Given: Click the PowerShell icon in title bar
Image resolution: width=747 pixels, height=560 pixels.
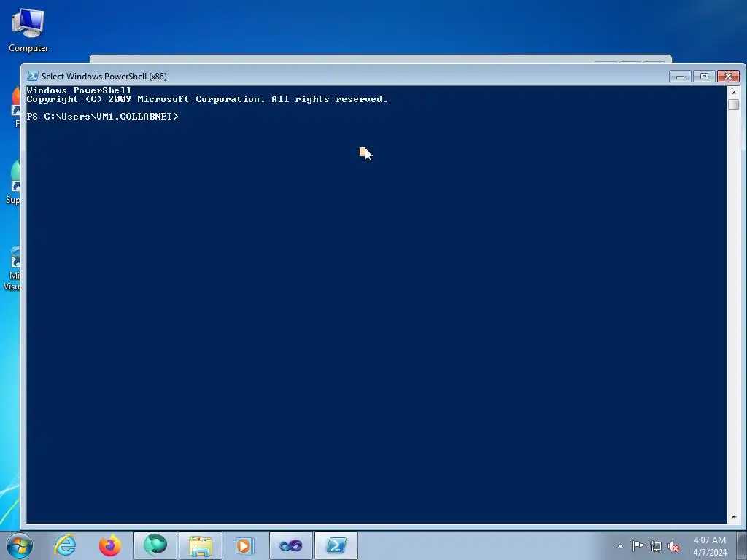Looking at the screenshot, I should coord(32,76).
